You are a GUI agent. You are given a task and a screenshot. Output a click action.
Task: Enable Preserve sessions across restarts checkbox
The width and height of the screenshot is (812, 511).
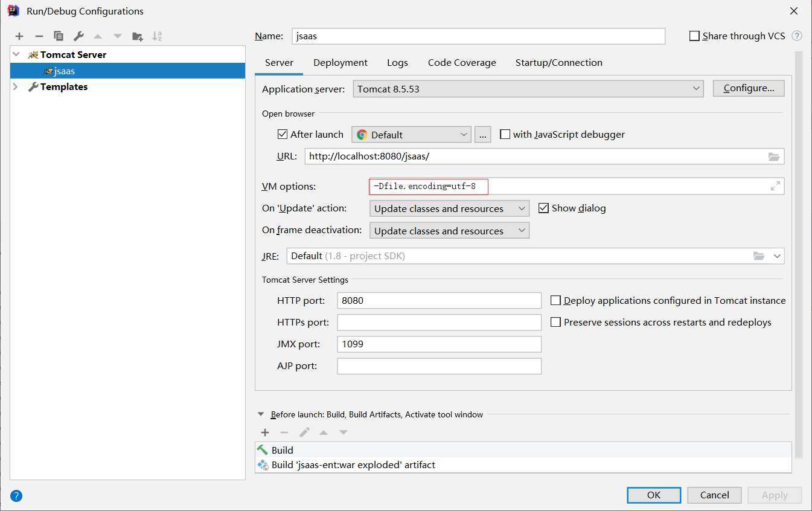pyautogui.click(x=555, y=322)
